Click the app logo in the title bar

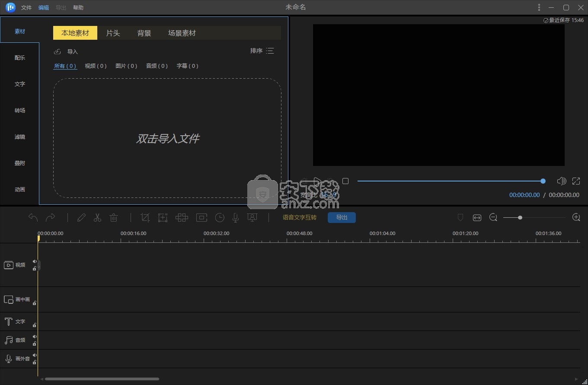pyautogui.click(x=10, y=7)
